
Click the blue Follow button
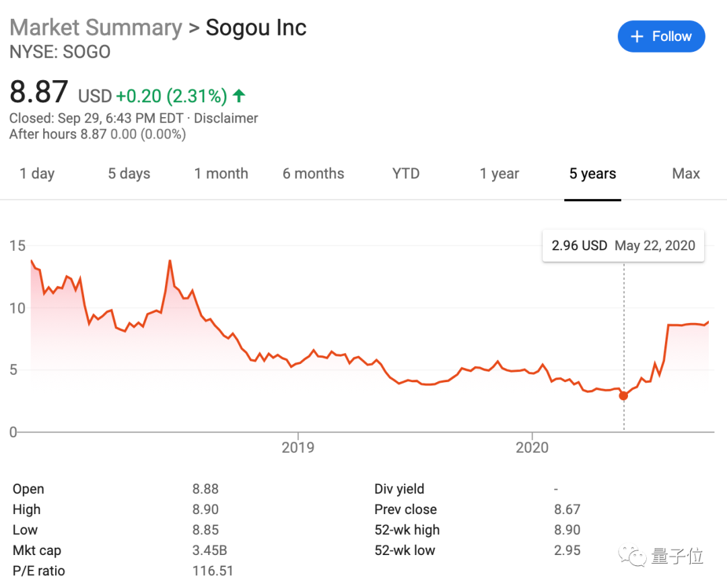[661, 36]
